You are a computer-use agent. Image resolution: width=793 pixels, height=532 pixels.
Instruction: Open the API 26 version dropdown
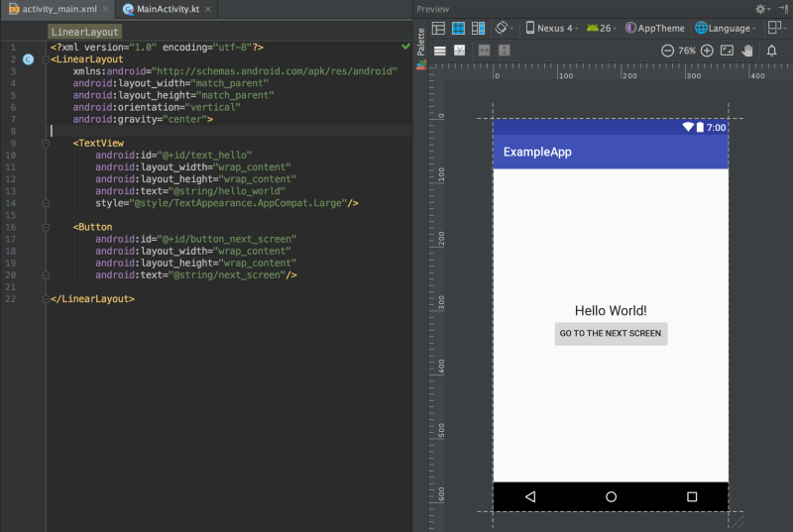coord(602,29)
